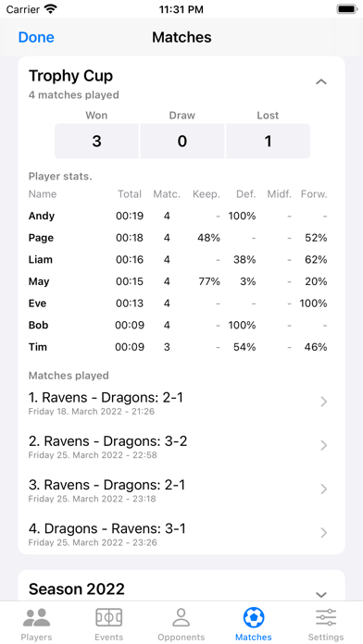Tap the Won count box

96,141
